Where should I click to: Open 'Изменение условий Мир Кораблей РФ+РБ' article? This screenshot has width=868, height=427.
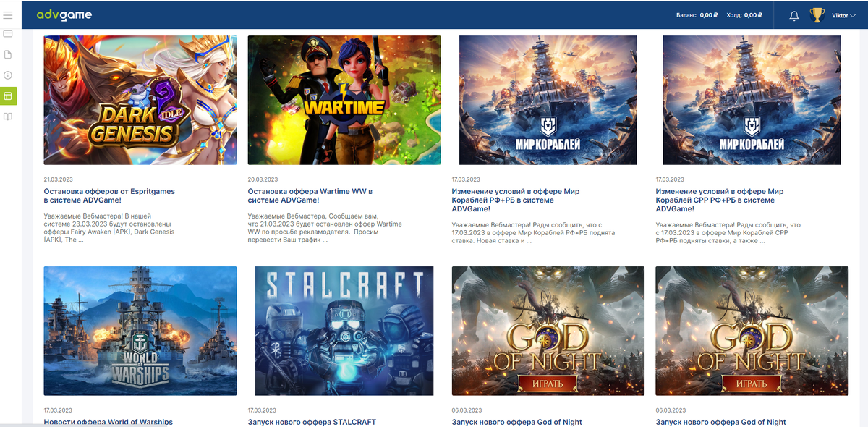click(x=516, y=200)
